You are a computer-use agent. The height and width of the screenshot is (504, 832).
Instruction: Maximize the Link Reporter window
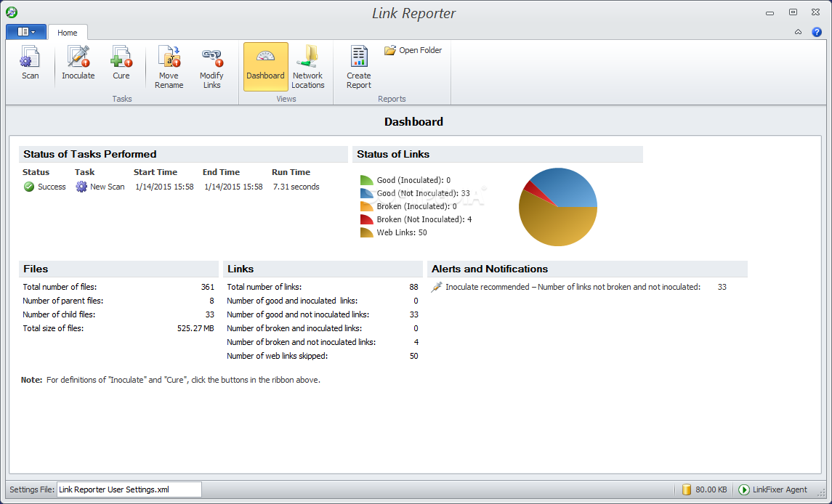[793, 12]
